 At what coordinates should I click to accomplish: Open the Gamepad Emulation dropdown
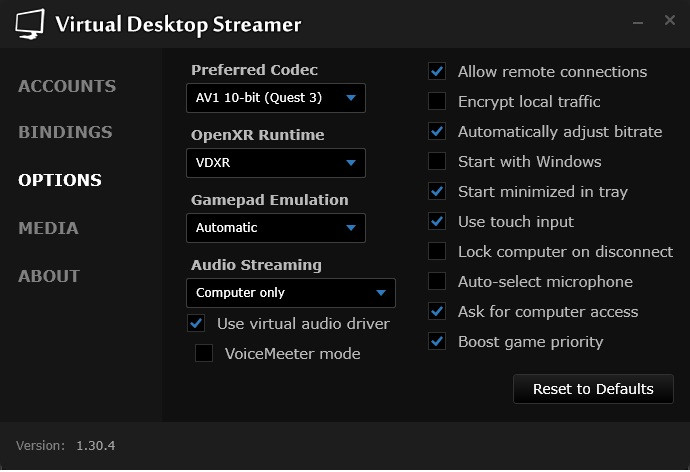tap(276, 228)
